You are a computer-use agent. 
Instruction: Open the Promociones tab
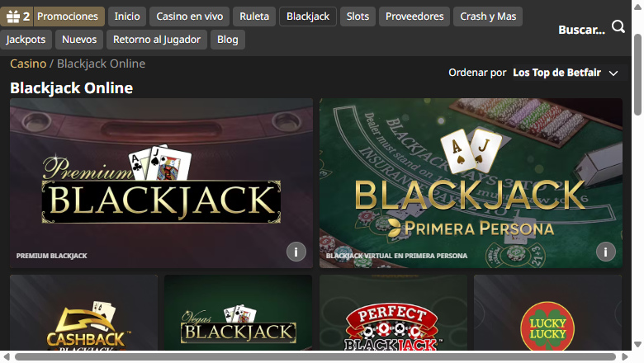(68, 16)
